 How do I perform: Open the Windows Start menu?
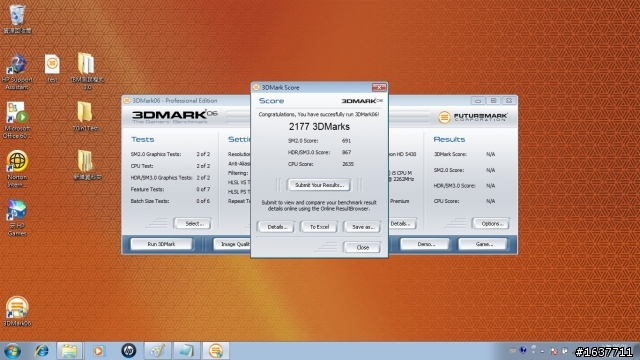click(12, 351)
